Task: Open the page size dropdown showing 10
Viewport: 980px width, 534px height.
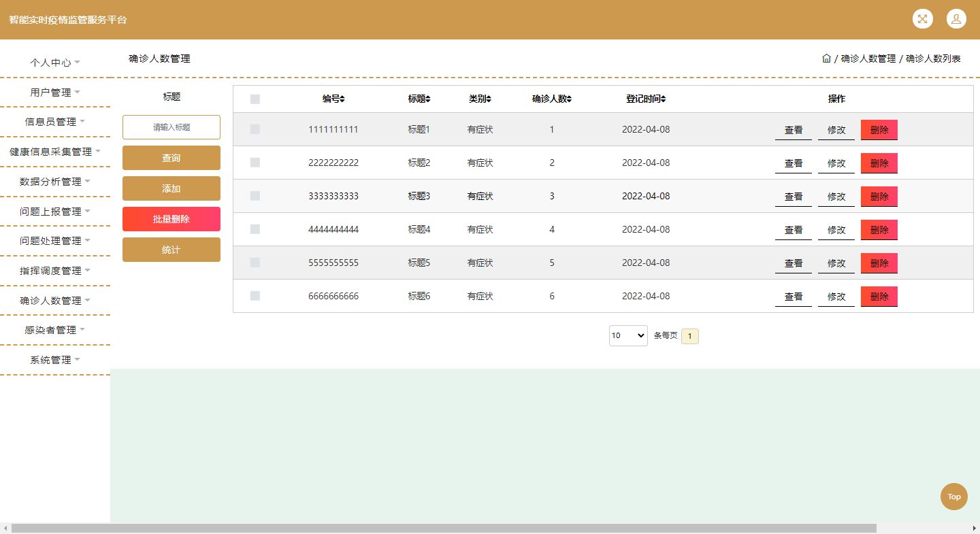Action: 628,335
